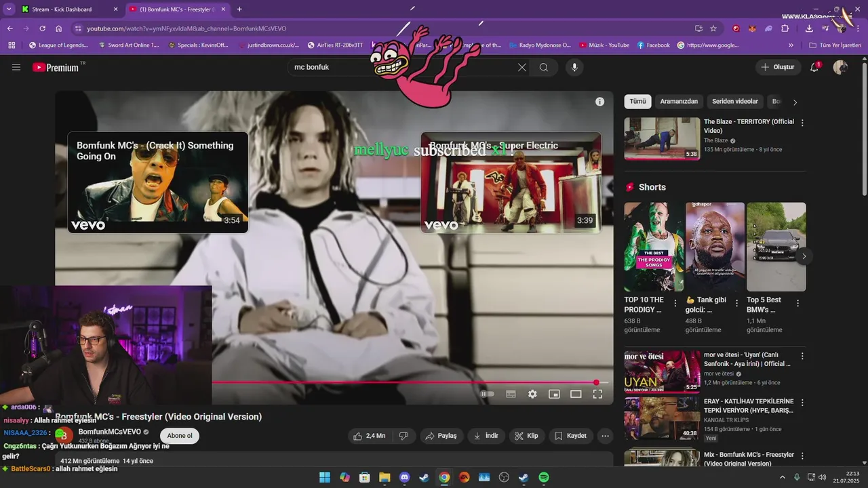The height and width of the screenshot is (488, 868).
Task: Open TOP 10 THE PRODIGY short thumbnail
Action: 654,247
